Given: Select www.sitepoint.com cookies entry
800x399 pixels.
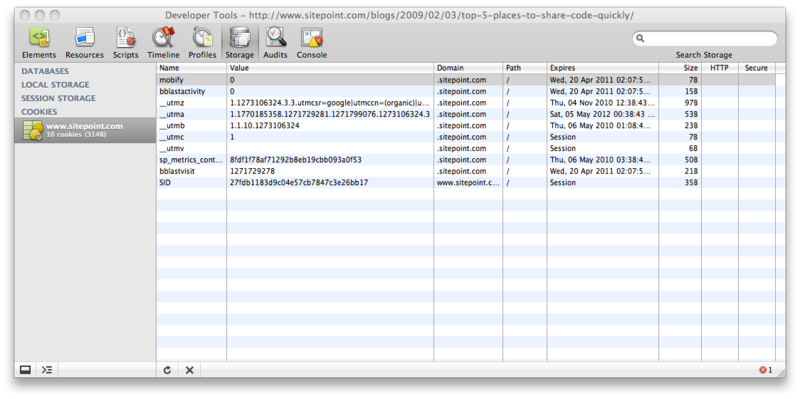Looking at the screenshot, I should 85,130.
